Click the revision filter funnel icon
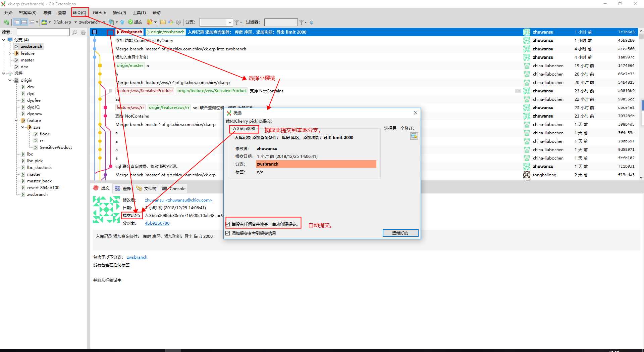This screenshot has height=352, width=644. pos(302,22)
